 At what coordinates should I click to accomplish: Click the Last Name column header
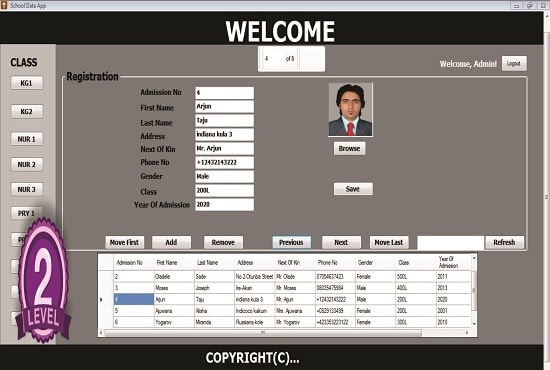pos(214,263)
